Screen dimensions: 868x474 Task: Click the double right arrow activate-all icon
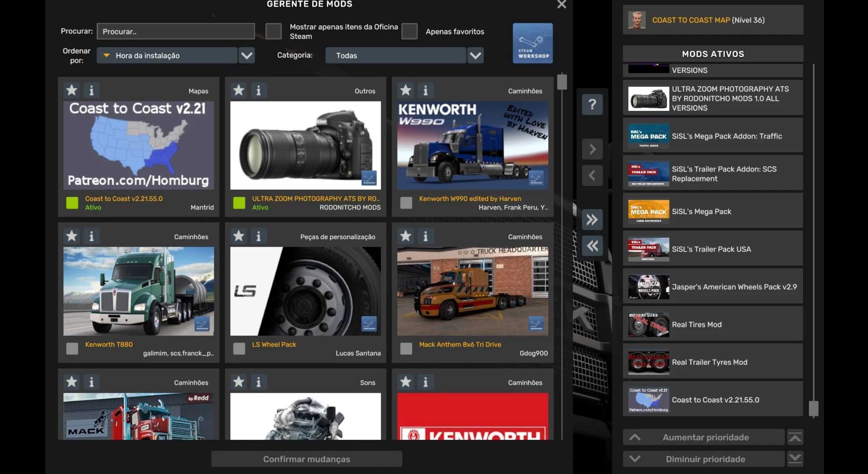click(592, 220)
